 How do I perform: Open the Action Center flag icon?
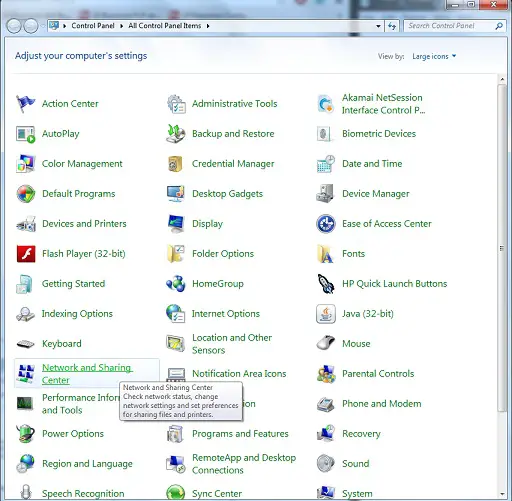point(25,104)
